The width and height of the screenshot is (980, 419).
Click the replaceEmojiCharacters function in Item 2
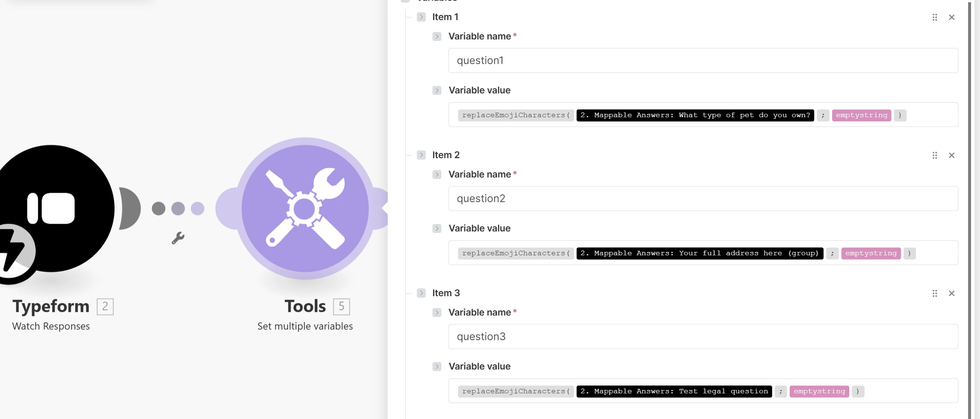coord(515,253)
